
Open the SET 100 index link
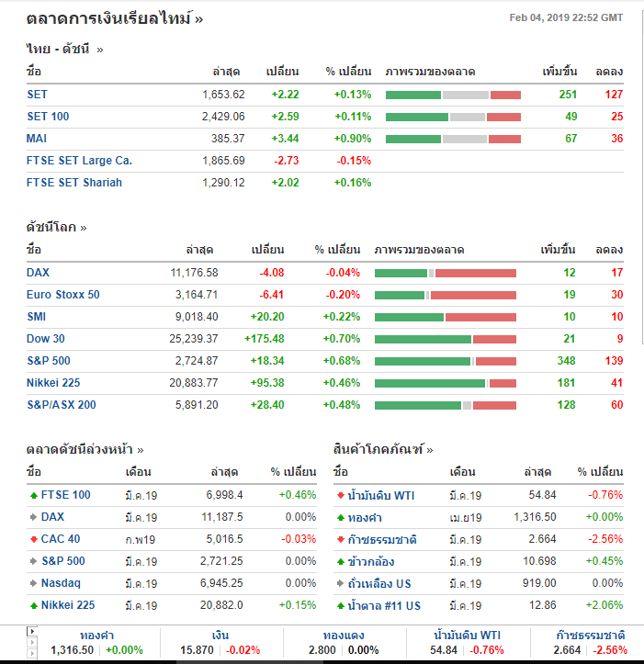coord(48,117)
